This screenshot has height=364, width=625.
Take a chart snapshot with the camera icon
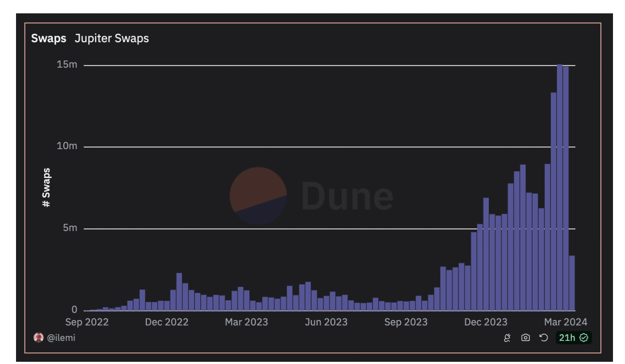point(526,338)
